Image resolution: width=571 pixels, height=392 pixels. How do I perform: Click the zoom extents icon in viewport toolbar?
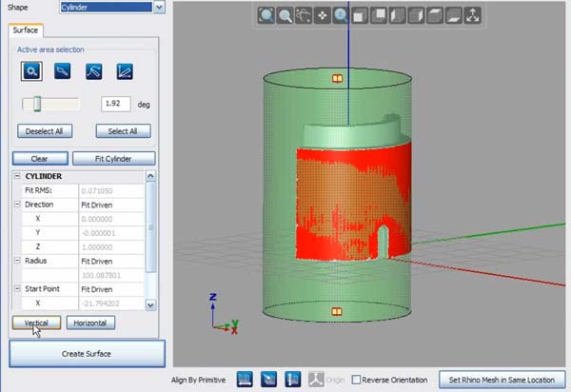[266, 15]
